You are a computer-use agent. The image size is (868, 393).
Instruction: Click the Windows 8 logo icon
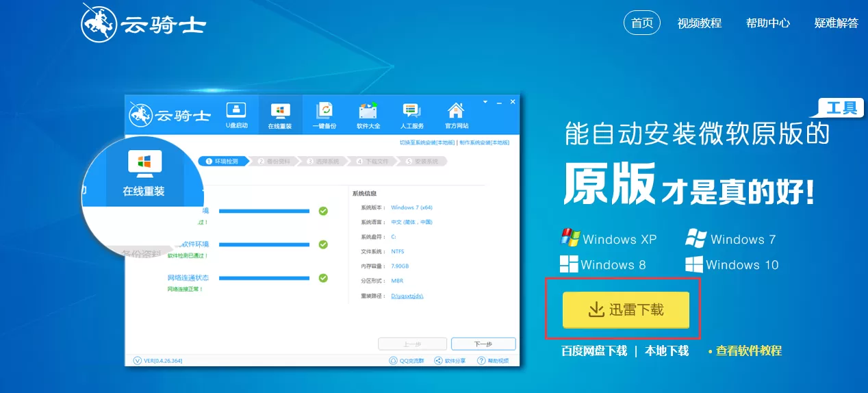569,264
